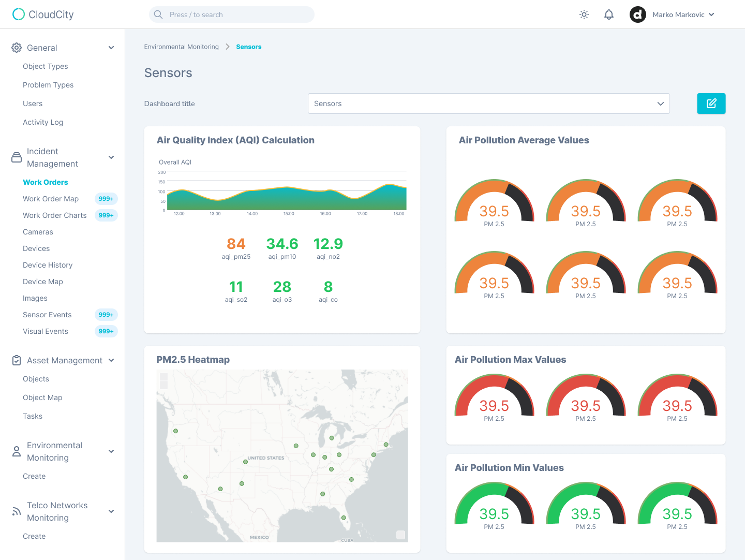
Task: Click the Sensor Events 999+ badge
Action: (106, 315)
